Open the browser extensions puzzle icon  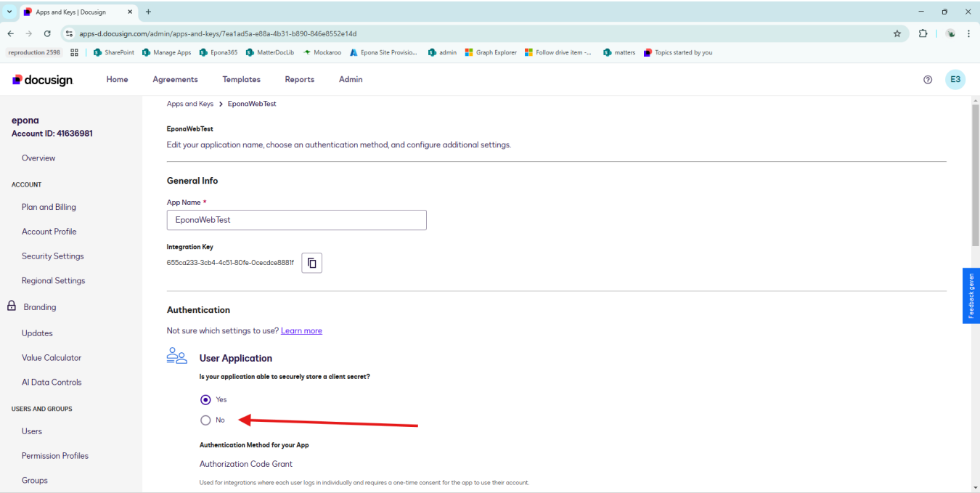pyautogui.click(x=923, y=33)
